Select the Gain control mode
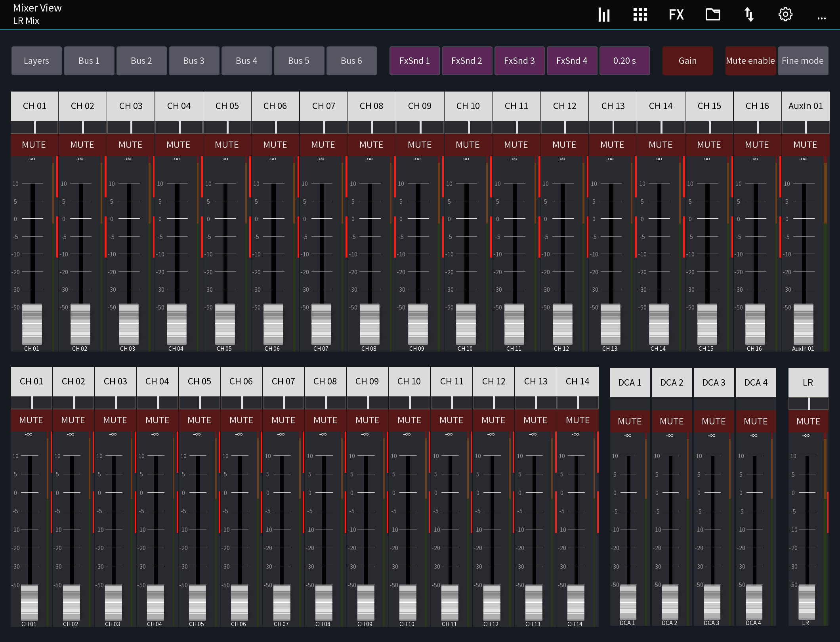Image resolution: width=840 pixels, height=642 pixels. click(687, 61)
